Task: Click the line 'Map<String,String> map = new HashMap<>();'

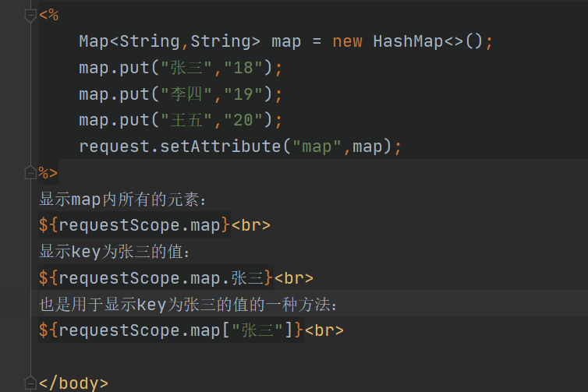Action: (285, 41)
